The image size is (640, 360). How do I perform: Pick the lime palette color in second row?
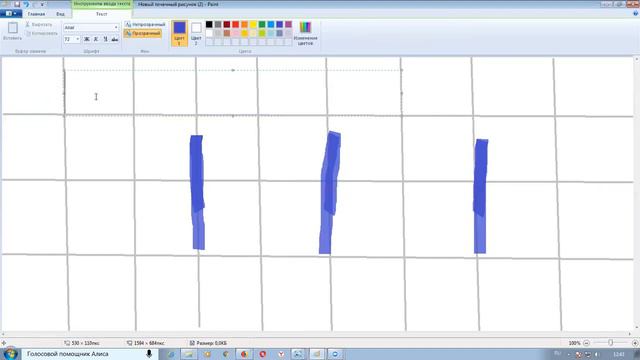tap(262, 33)
